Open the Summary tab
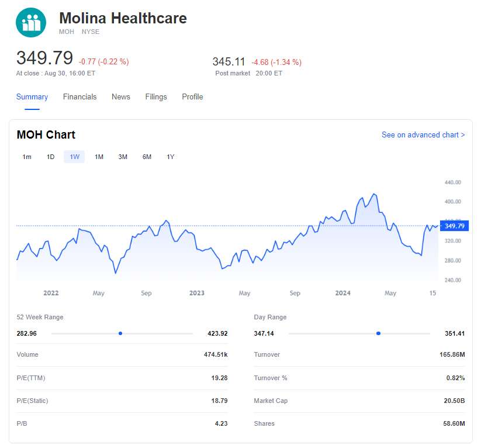 (32, 97)
